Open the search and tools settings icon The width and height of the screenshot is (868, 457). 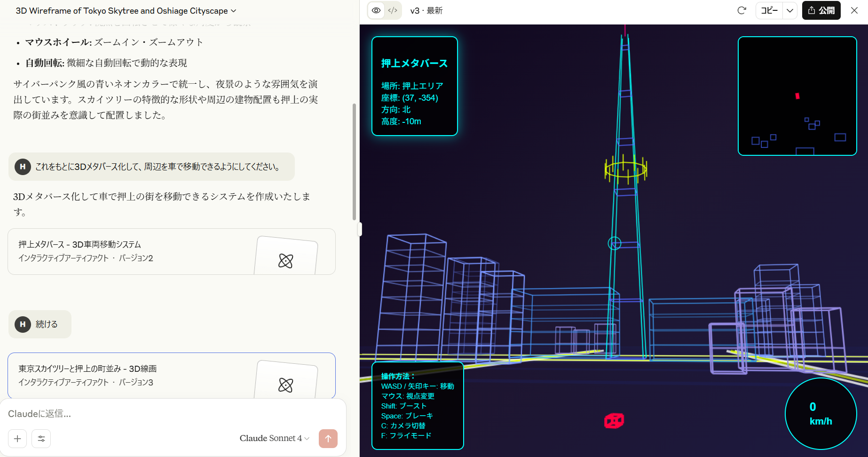[x=41, y=439]
